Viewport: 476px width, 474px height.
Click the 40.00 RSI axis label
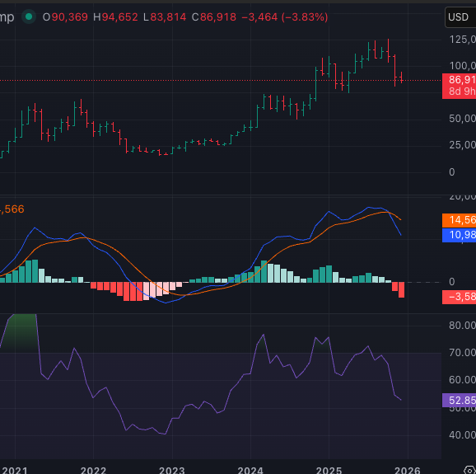tap(462, 435)
